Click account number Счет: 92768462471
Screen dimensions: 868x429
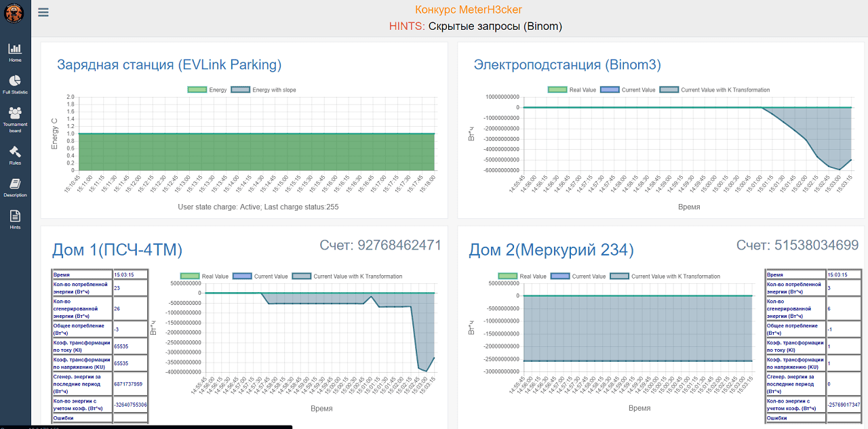380,245
